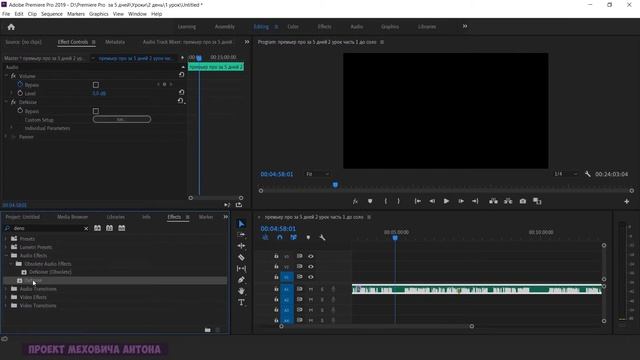Select the Slip tool
Viewport: 640px width, 360px height.
point(241,269)
